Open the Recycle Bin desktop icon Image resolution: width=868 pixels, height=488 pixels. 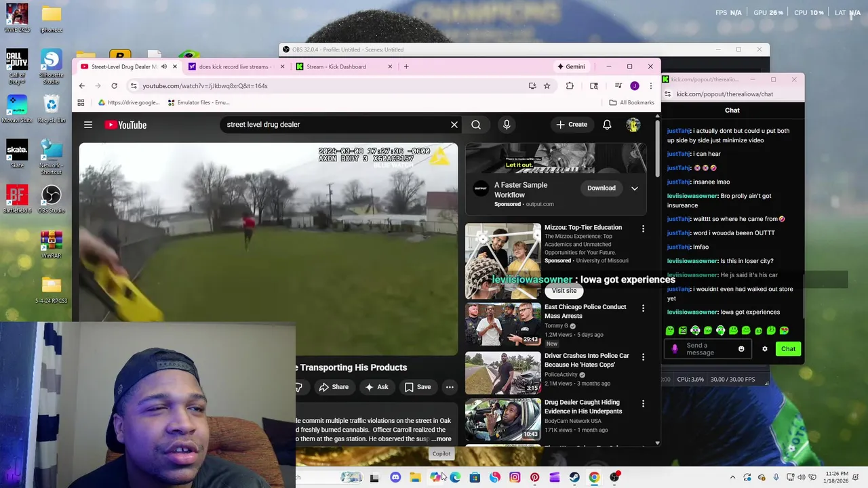52,109
